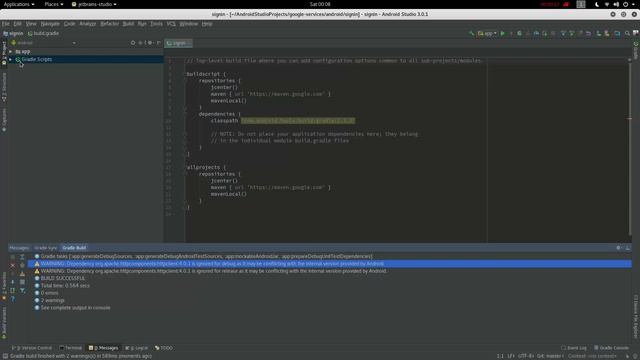Open the Terminal tool window
The image size is (640, 360).
click(71, 348)
